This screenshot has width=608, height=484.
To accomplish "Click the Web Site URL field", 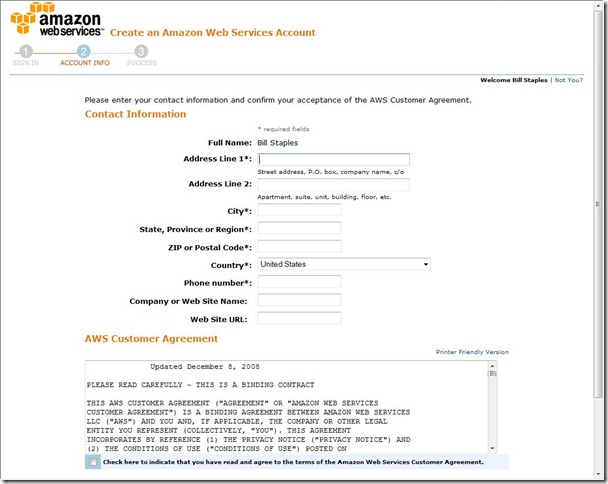I will (299, 318).
